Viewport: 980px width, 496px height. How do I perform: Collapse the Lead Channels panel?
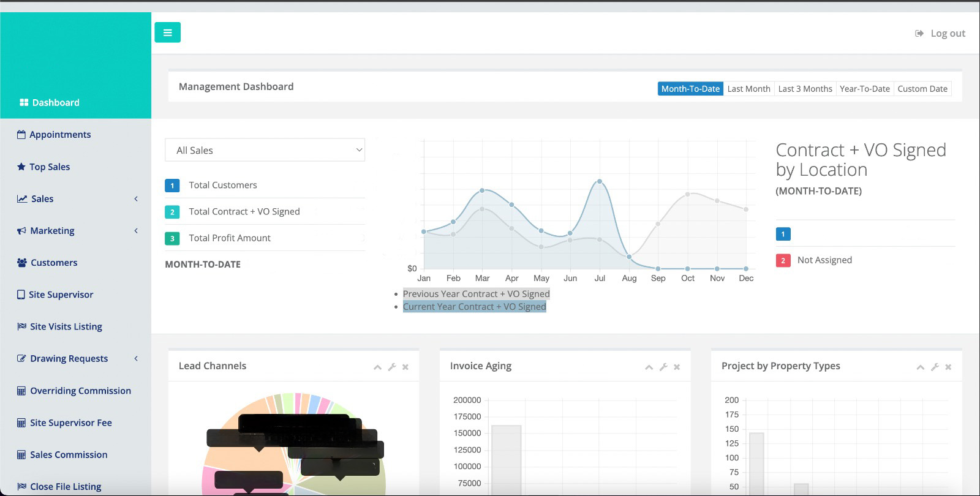(x=377, y=367)
